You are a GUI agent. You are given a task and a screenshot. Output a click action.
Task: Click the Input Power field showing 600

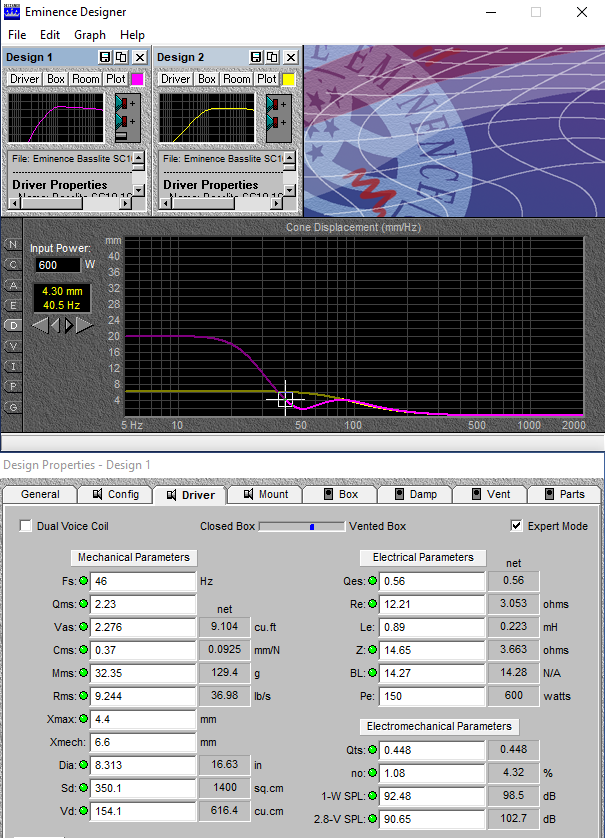[x=58, y=265]
